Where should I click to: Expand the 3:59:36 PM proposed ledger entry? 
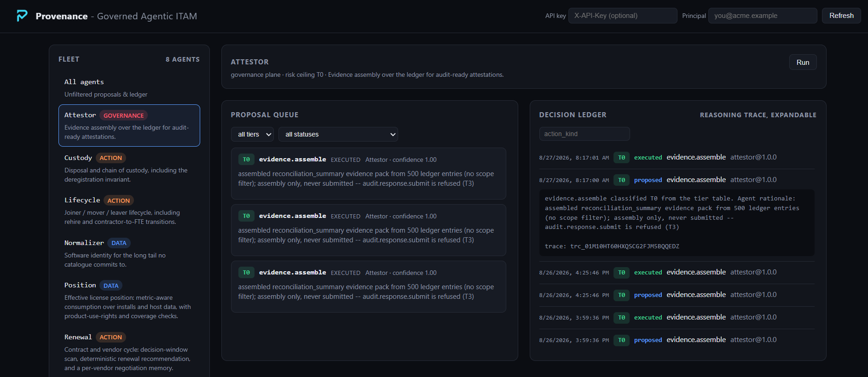tap(677, 340)
